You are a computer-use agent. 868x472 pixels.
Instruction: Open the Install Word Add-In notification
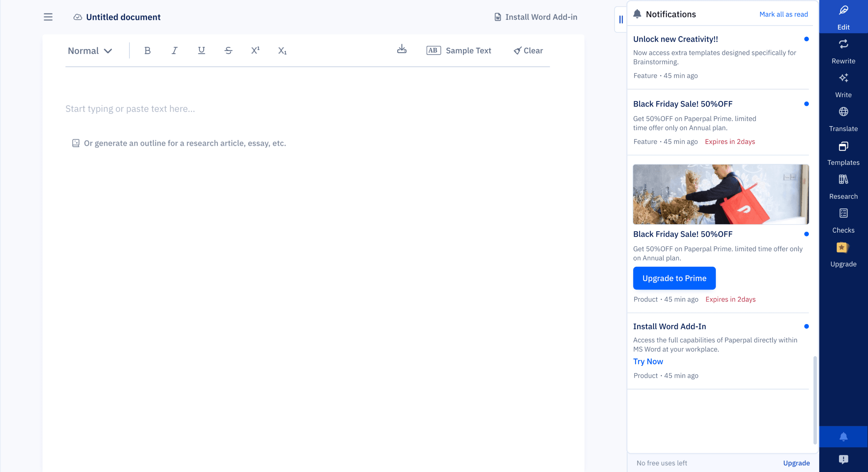pos(670,326)
